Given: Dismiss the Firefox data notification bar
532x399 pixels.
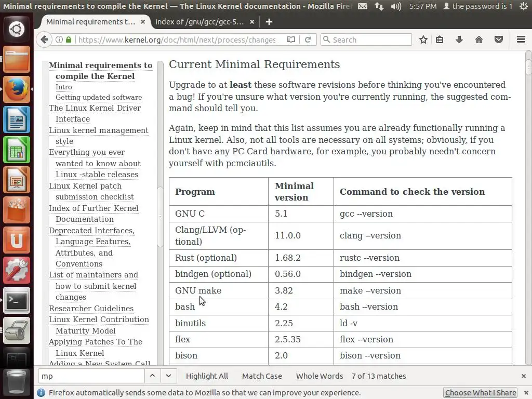Looking at the screenshot, I should point(526,393).
